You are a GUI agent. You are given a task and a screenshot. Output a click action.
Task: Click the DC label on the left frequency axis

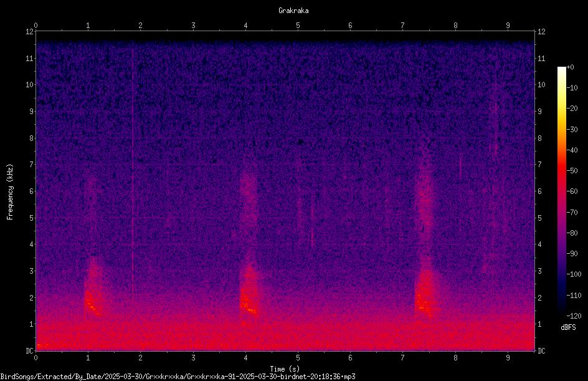click(x=29, y=351)
